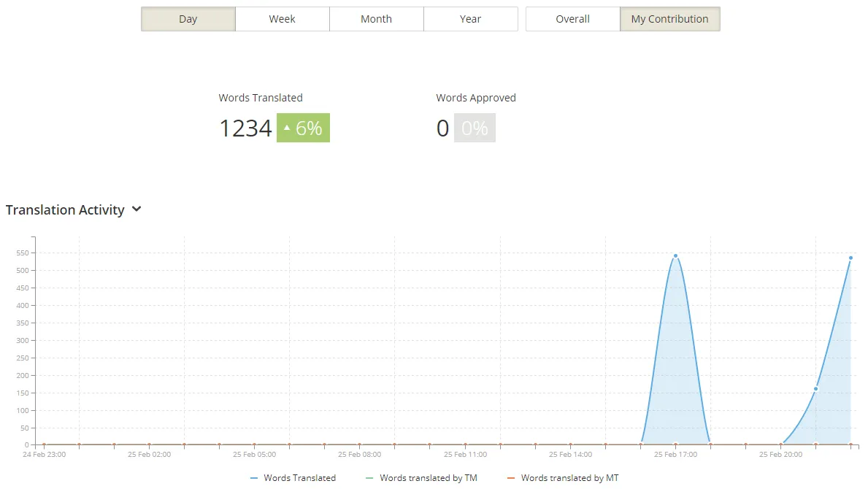Click the chart data point near 150 at 25 Feb 21:00
This screenshot has height=489, width=868.
[x=815, y=389]
